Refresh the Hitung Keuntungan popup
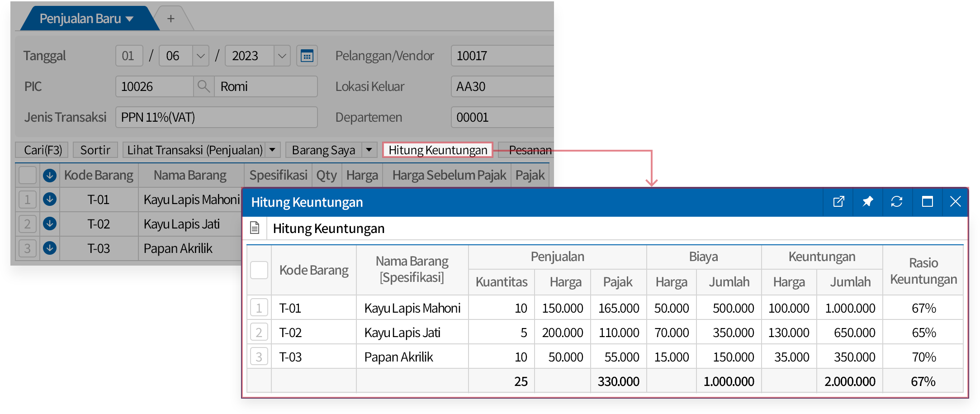Image resolution: width=980 pixels, height=414 pixels. [x=896, y=202]
